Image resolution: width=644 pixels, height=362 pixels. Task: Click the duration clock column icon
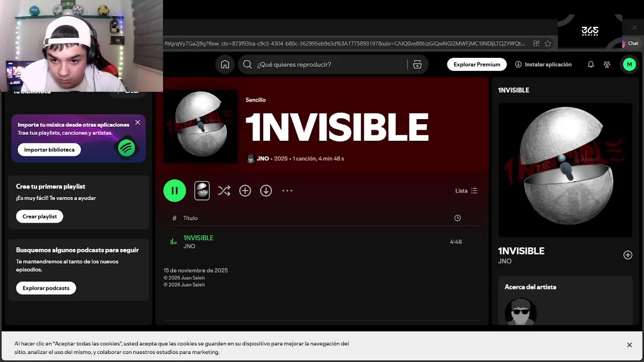click(457, 218)
